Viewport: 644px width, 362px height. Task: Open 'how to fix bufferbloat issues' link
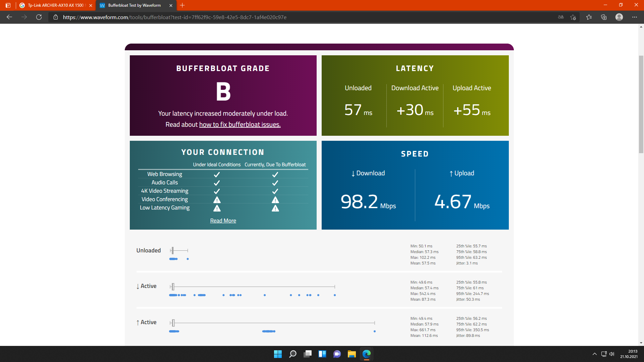coord(239,124)
